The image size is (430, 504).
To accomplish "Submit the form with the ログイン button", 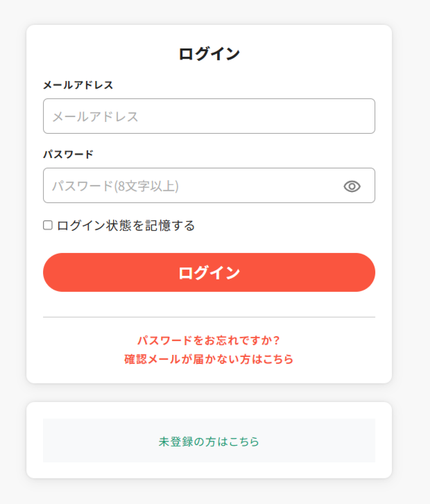I will pyautogui.click(x=209, y=272).
